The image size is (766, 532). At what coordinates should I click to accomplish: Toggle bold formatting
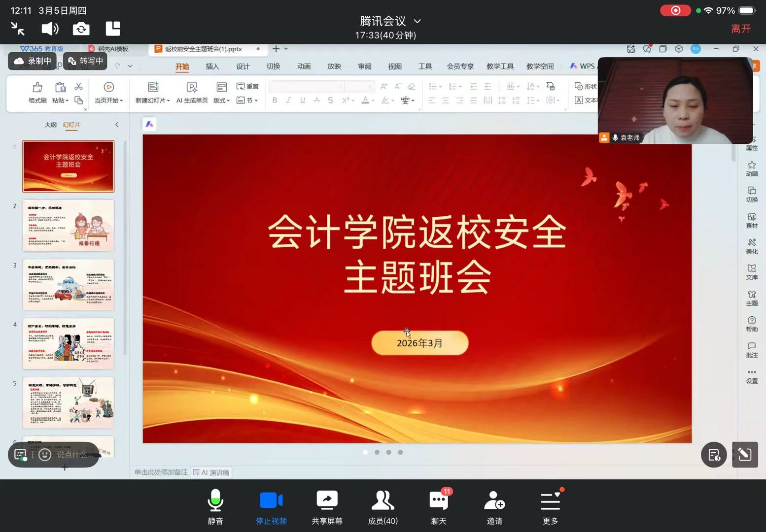[275, 100]
